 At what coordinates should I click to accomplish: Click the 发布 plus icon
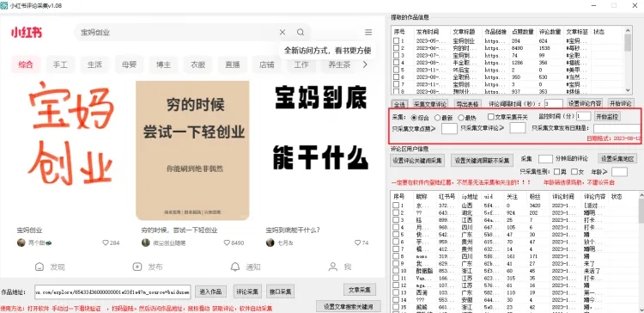click(137, 267)
